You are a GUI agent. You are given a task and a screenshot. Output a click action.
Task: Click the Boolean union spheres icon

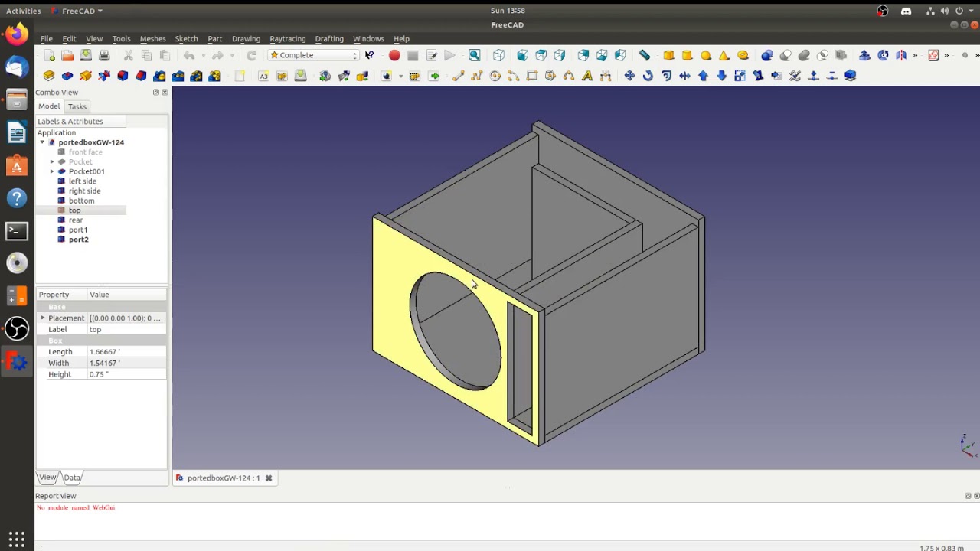(804, 55)
